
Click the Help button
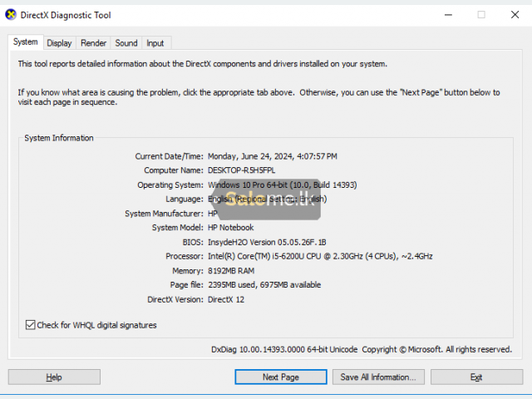coord(54,377)
